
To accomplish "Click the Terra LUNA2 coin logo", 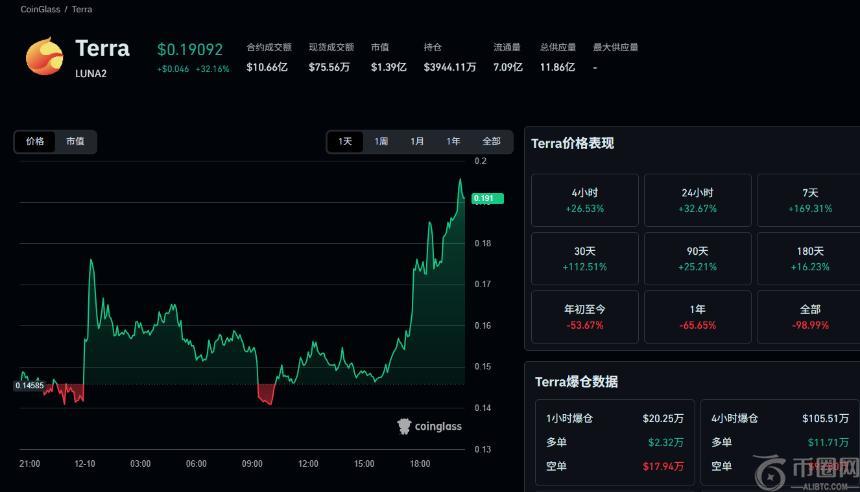I will tap(44, 57).
